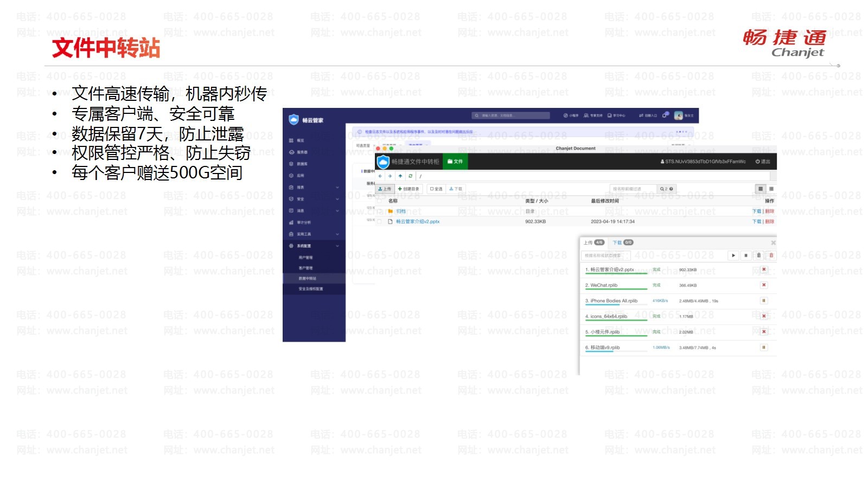Select the 上传 tab in transfer panel
The width and height of the screenshot is (868, 488).
coord(593,242)
